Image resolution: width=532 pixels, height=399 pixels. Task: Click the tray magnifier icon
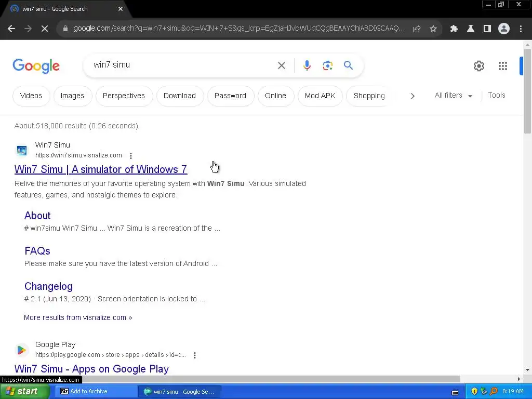[494, 391]
